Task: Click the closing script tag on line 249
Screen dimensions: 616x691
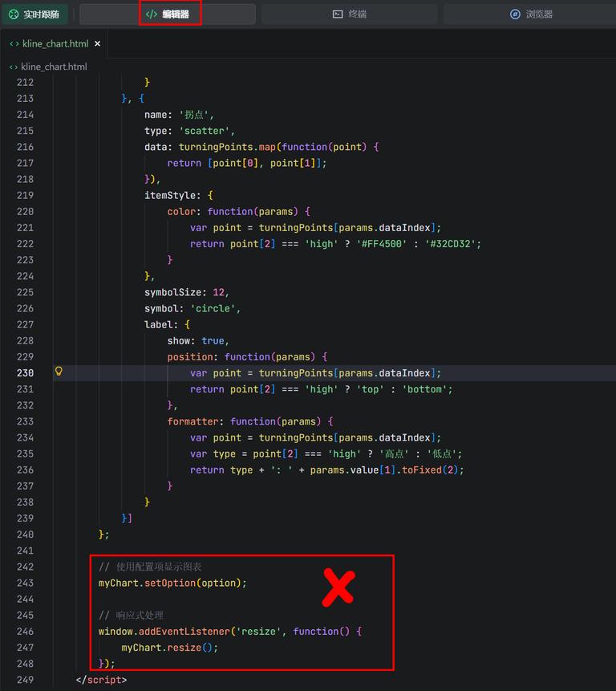Action: [x=100, y=680]
